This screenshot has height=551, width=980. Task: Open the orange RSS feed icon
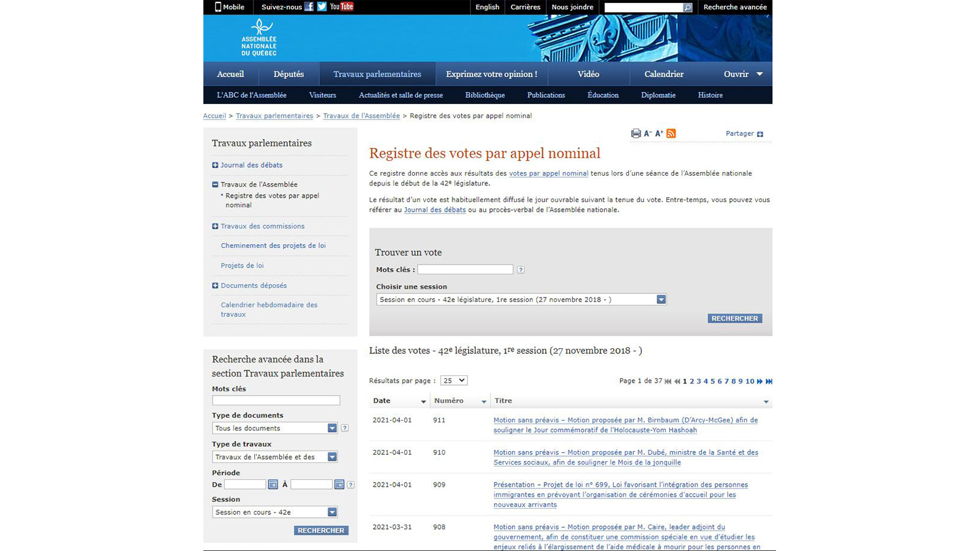tap(671, 133)
